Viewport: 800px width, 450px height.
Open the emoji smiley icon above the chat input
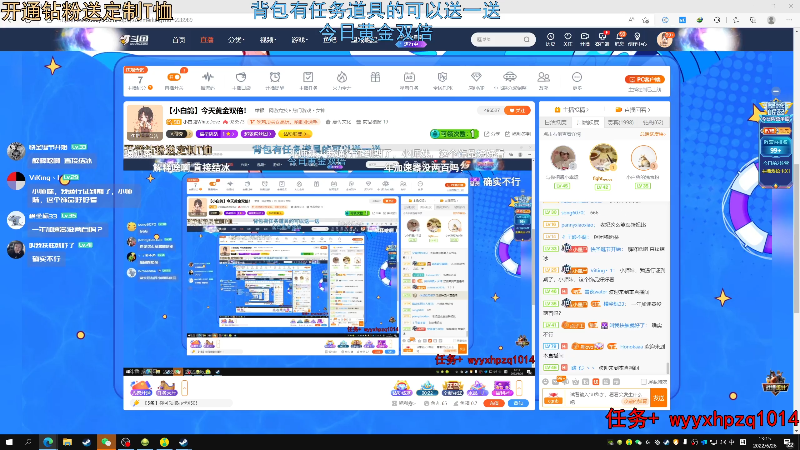[545, 382]
